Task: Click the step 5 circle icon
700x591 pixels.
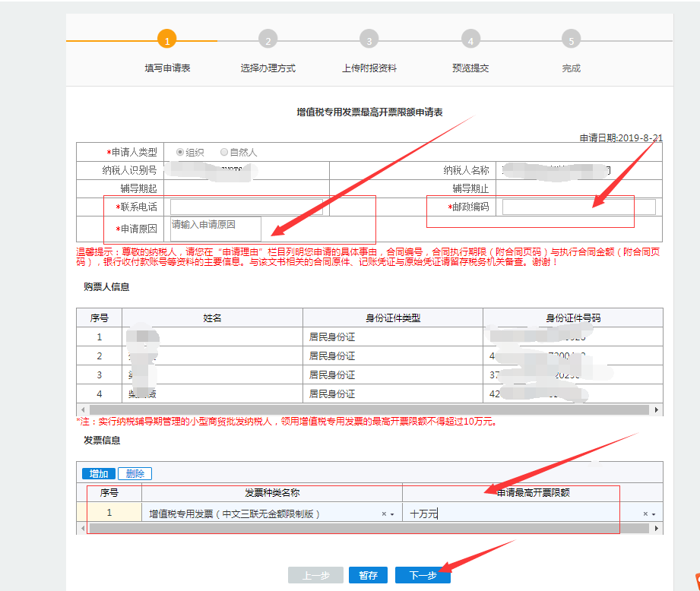Action: pyautogui.click(x=571, y=40)
